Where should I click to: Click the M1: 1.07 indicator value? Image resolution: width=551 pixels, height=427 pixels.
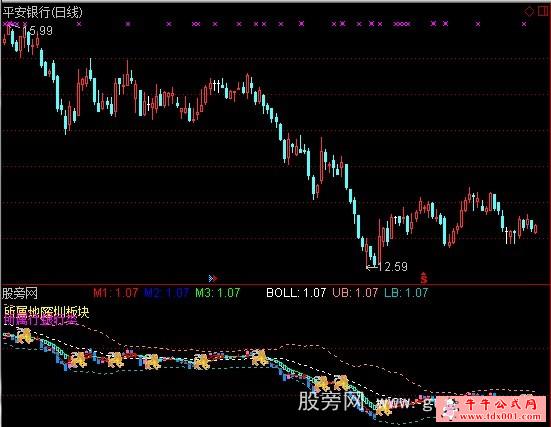click(116, 293)
